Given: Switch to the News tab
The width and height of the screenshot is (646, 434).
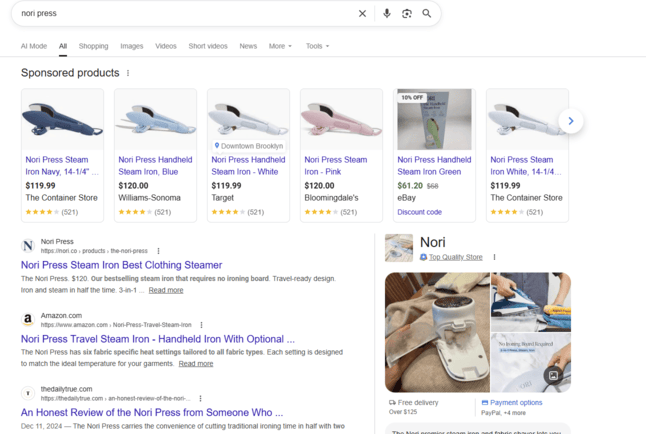Looking at the screenshot, I should tap(248, 46).
